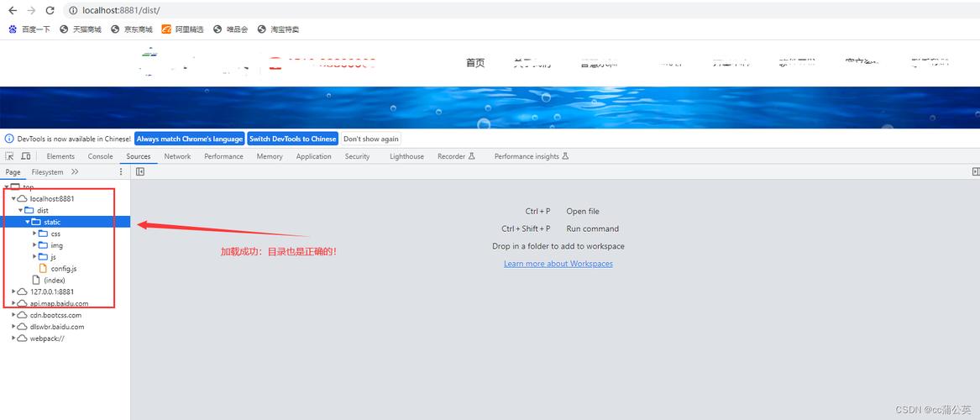This screenshot has width=980, height=420.
Task: Click the js folder icon
Action: click(43, 257)
